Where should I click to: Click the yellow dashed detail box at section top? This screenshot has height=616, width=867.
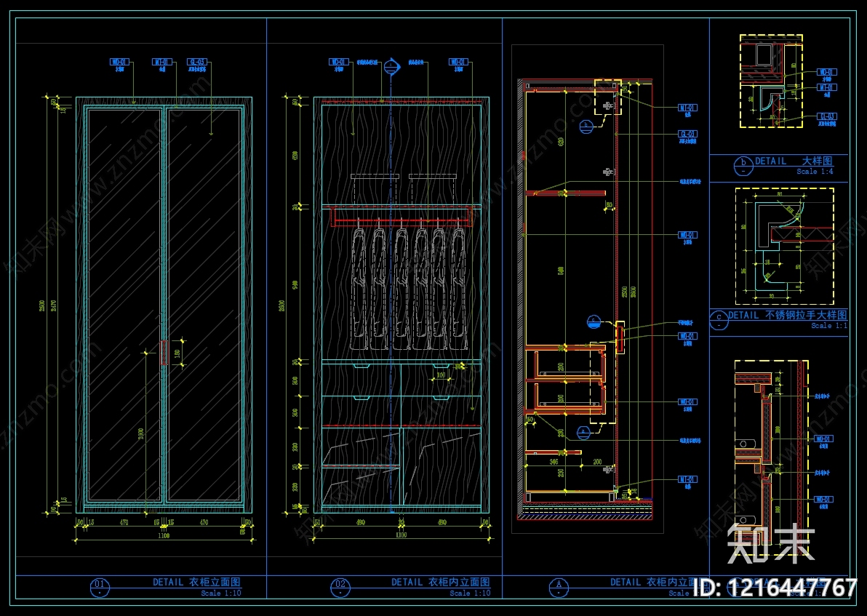click(x=607, y=97)
